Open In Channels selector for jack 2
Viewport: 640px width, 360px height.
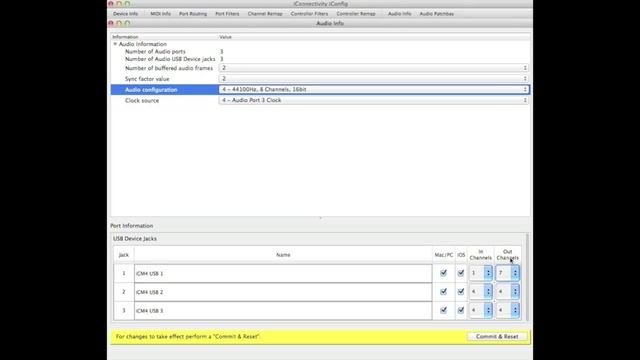pos(481,291)
